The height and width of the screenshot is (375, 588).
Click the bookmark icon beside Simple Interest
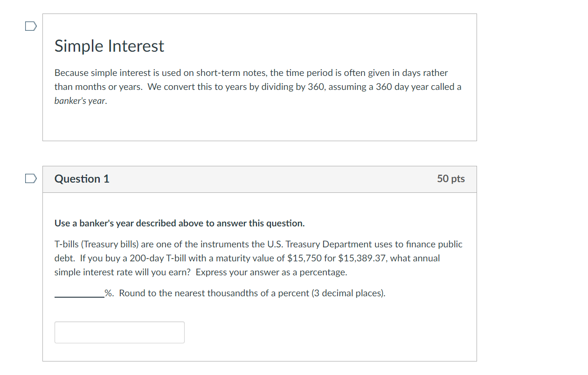point(30,26)
